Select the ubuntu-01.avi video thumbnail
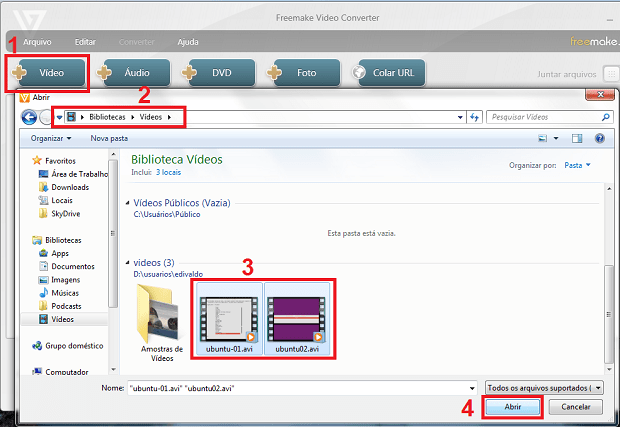 229,319
